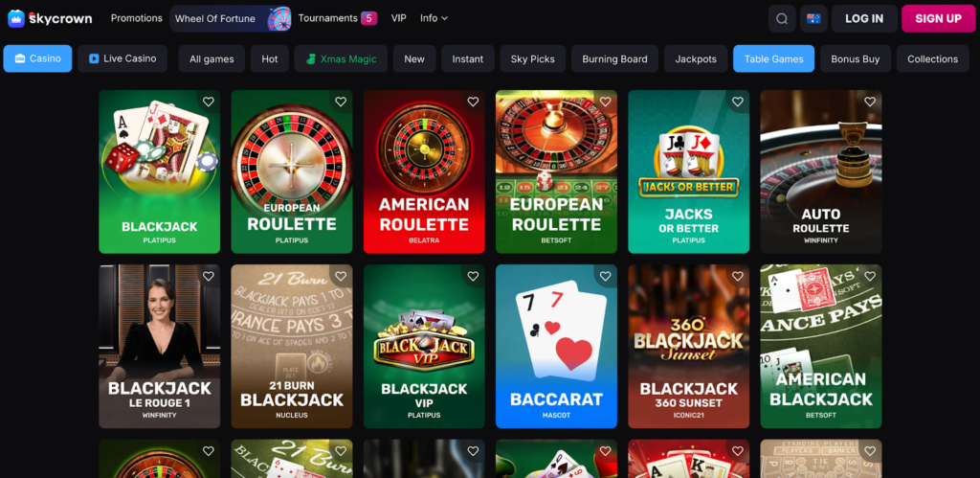Favorite the Auto Roulette Winfinity game
980x478 pixels.
click(x=870, y=102)
